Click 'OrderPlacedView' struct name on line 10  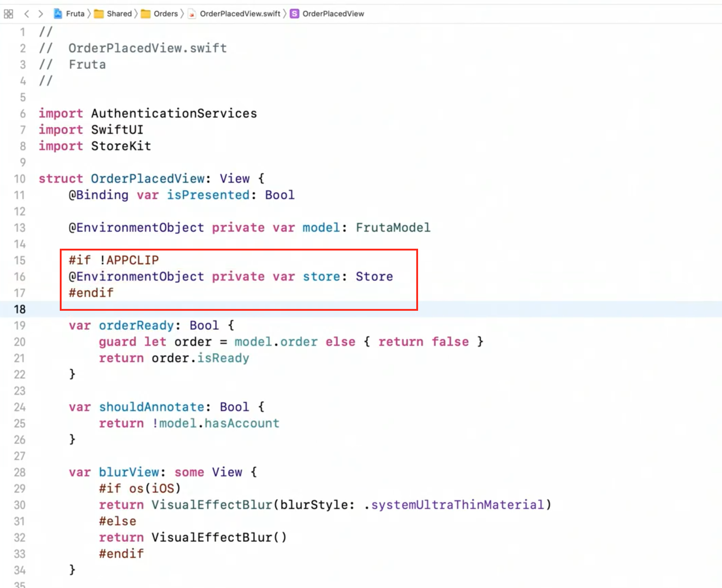(148, 178)
